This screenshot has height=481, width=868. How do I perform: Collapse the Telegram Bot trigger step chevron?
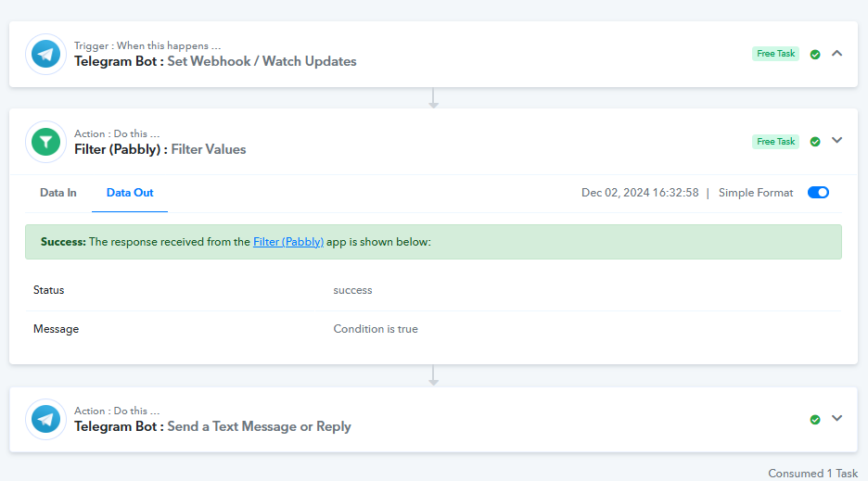point(837,54)
